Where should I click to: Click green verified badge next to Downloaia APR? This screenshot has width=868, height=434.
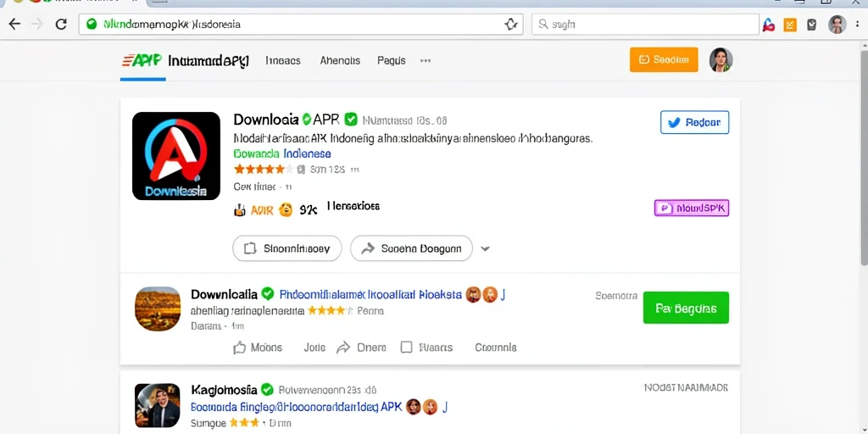350,120
